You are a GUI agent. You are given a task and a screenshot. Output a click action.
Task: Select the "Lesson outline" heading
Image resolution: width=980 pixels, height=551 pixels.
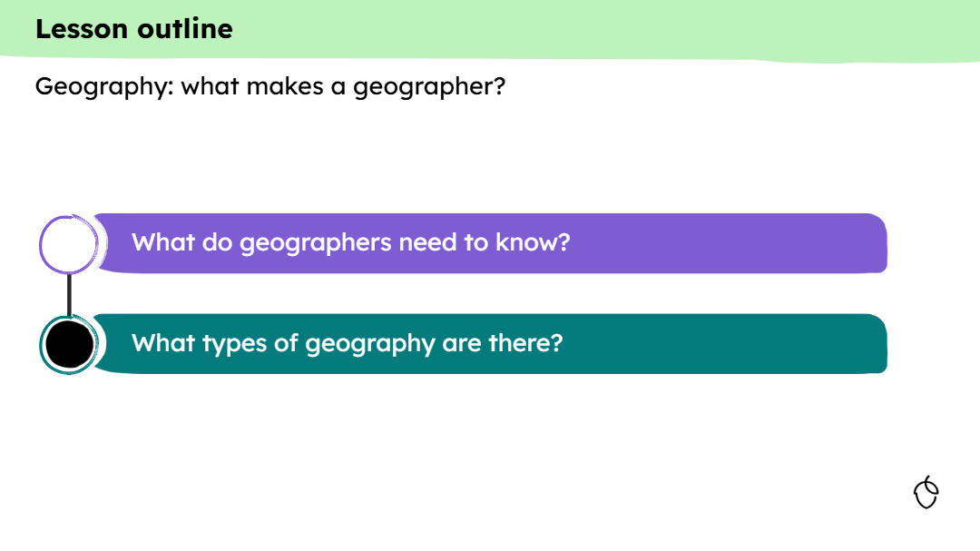coord(134,29)
